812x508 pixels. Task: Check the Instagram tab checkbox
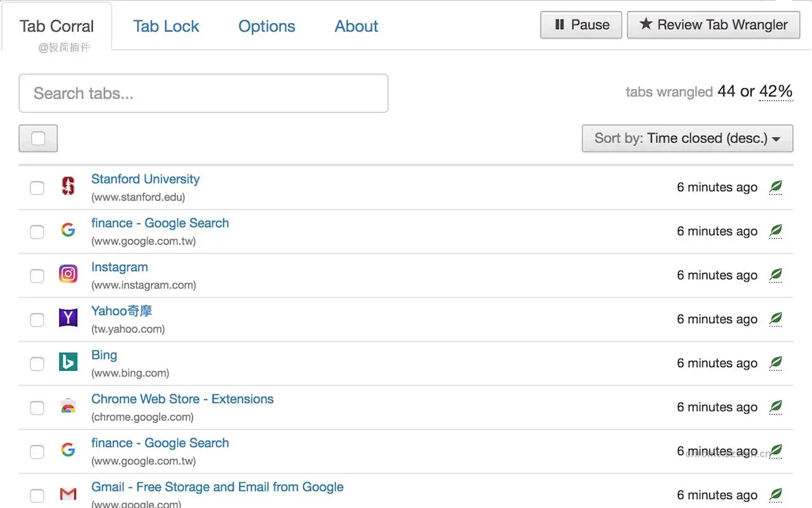point(37,276)
